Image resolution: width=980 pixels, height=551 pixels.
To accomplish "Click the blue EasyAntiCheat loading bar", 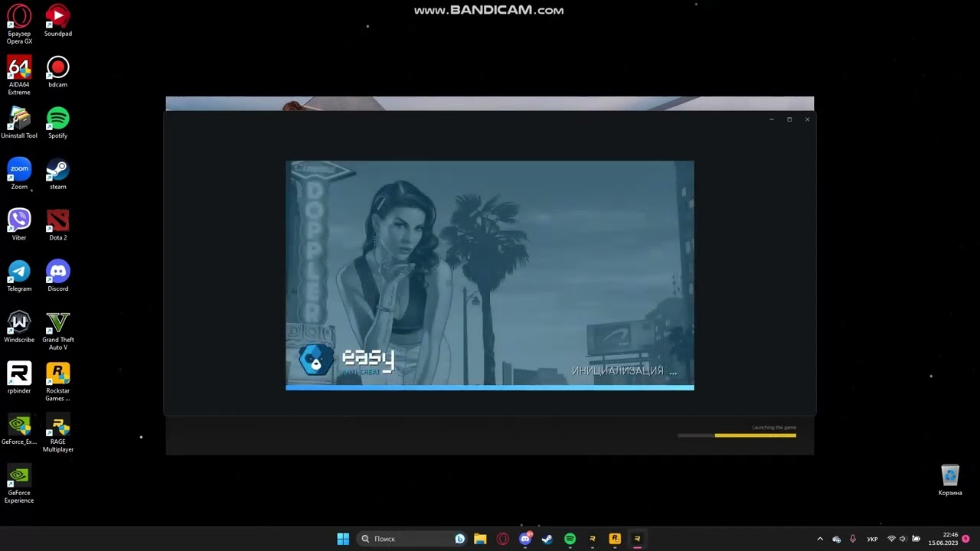I will [x=490, y=387].
